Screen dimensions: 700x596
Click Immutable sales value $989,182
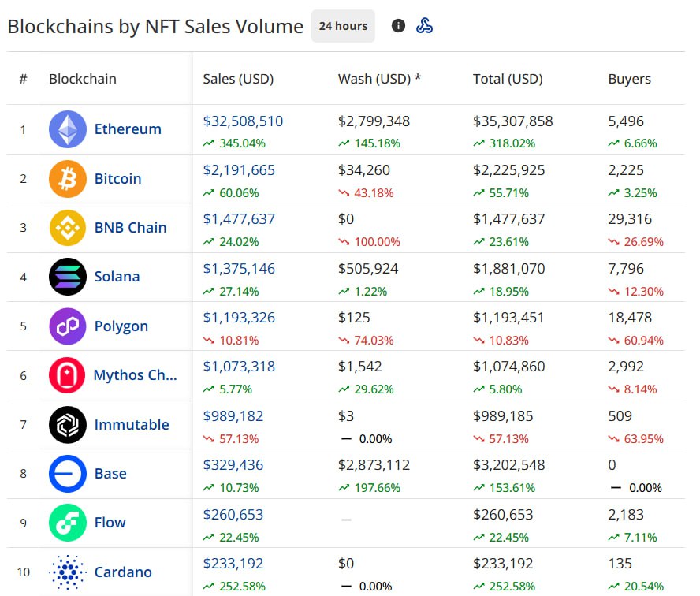click(x=233, y=416)
